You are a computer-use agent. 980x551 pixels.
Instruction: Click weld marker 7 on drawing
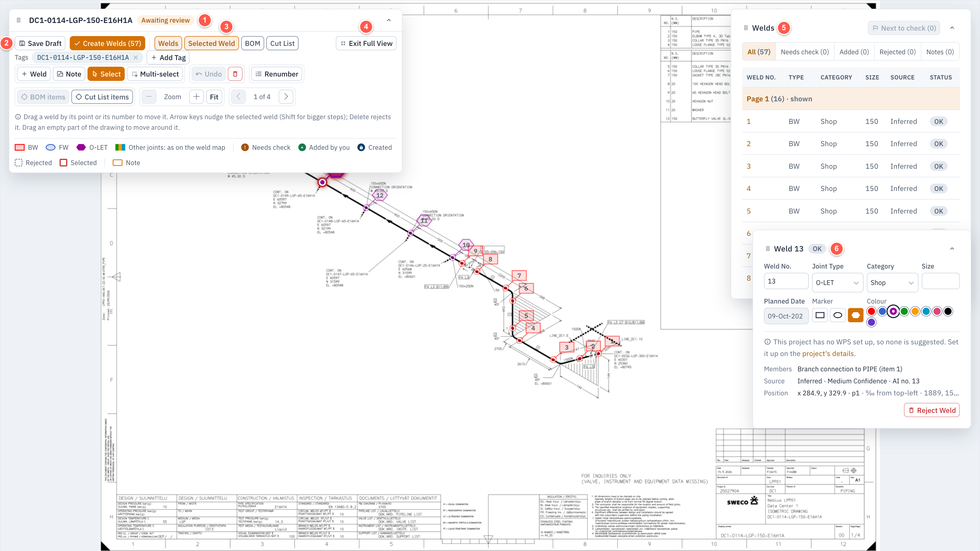(x=519, y=275)
